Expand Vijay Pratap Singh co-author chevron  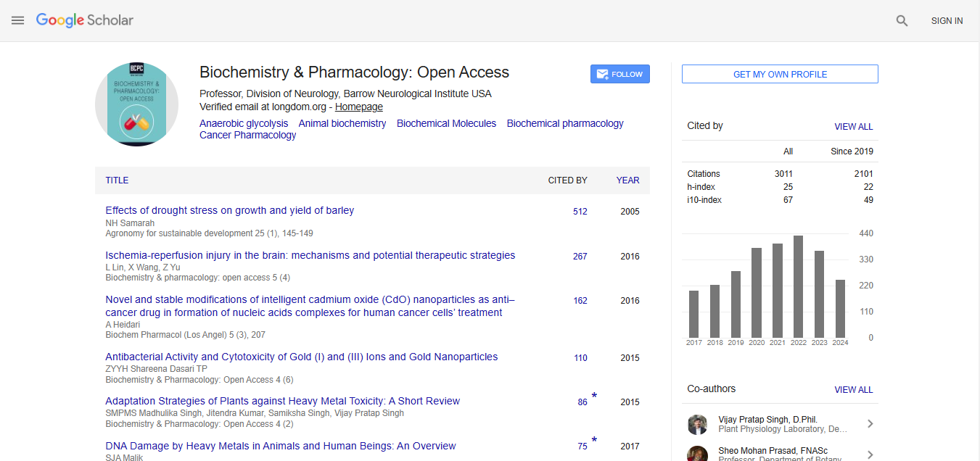tap(870, 424)
